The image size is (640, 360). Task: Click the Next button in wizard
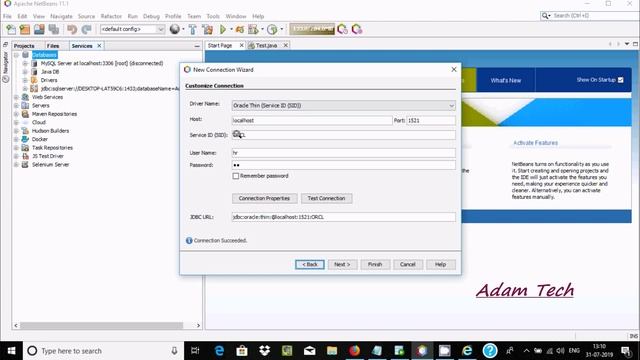point(342,264)
